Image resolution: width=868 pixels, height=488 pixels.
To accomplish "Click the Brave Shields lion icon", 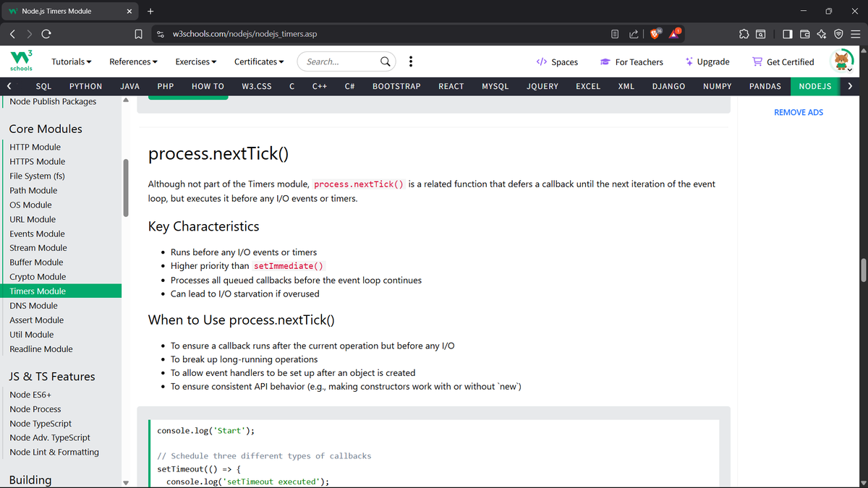I will [x=655, y=33].
